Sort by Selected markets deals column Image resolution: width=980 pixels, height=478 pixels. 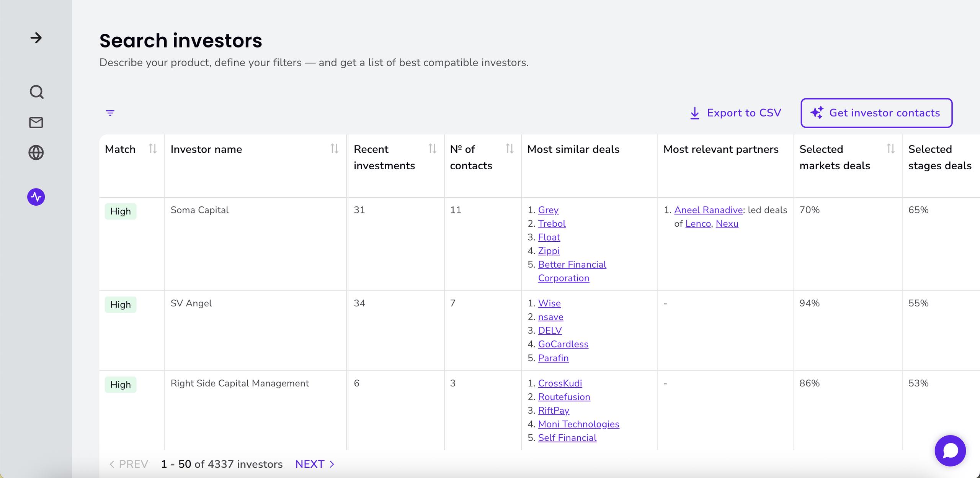pyautogui.click(x=890, y=149)
